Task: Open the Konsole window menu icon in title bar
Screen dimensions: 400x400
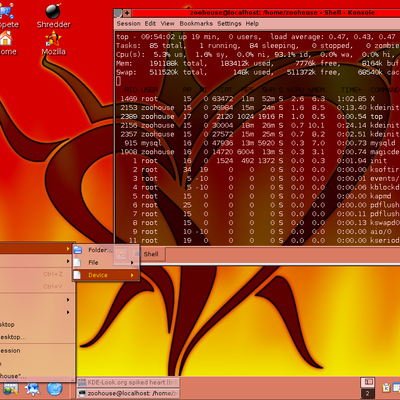Action: (x=118, y=13)
